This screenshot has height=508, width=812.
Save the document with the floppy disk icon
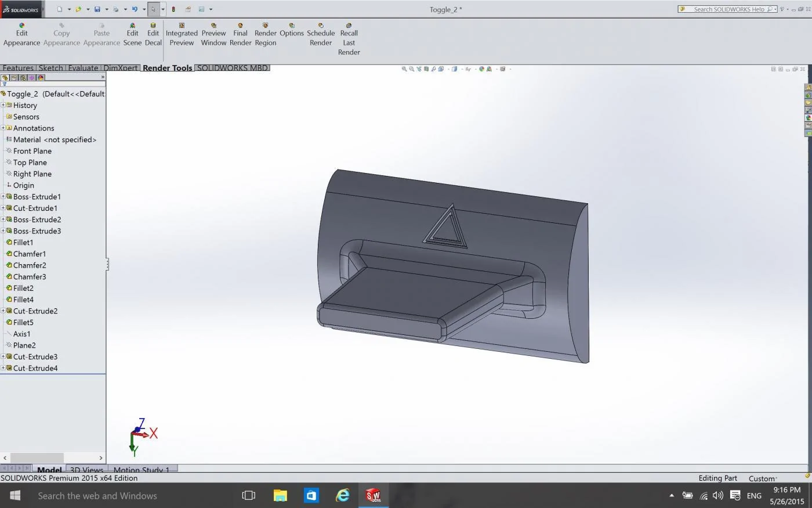(x=97, y=9)
